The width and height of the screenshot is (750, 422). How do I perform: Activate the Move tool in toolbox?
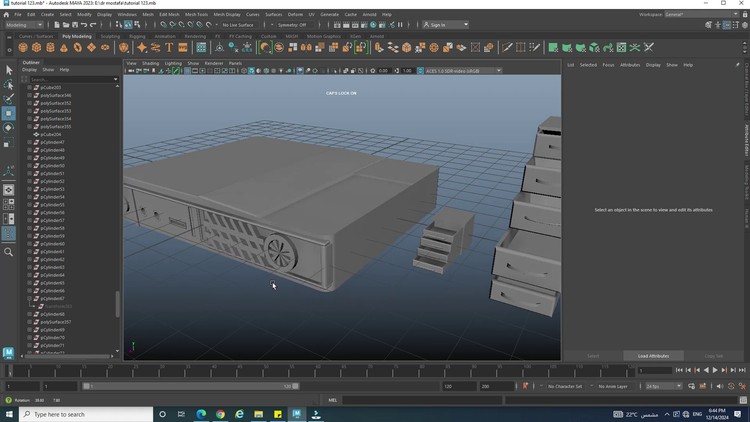[x=9, y=113]
